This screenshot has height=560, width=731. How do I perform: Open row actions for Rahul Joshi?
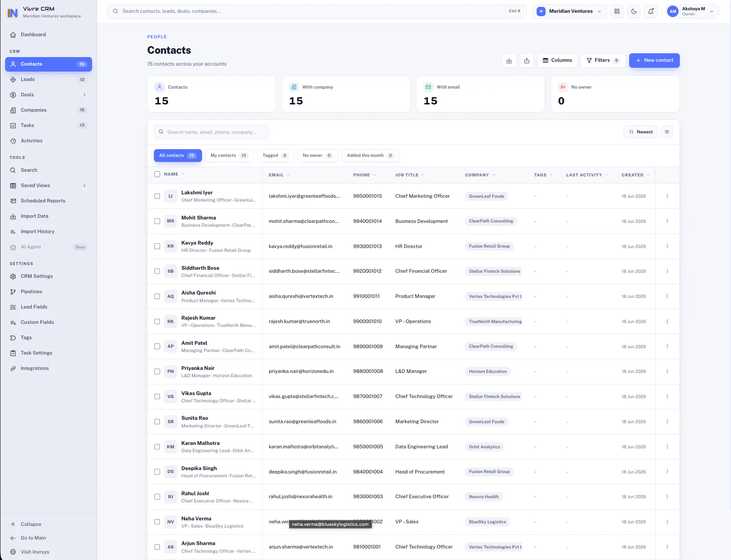point(667,496)
